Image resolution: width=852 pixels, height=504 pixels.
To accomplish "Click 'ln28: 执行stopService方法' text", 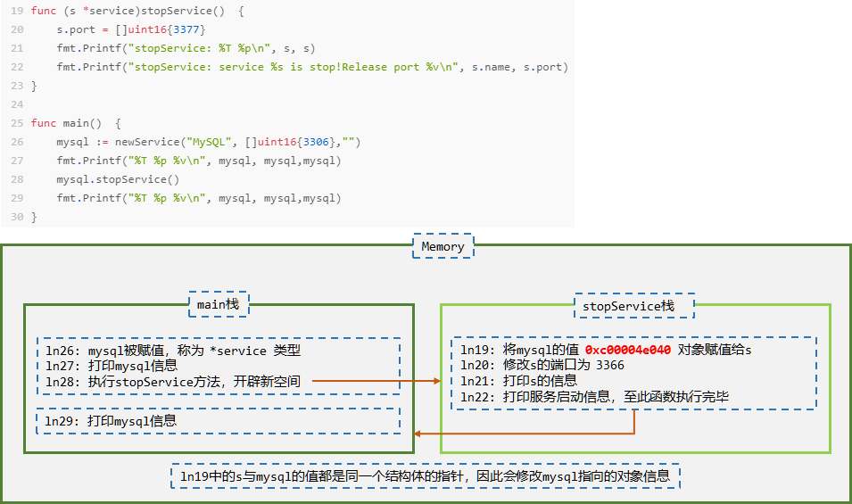I will 173,381.
